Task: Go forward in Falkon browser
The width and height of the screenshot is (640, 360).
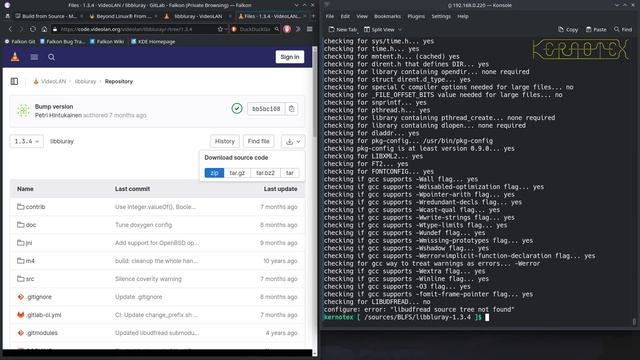Action: (x=21, y=29)
